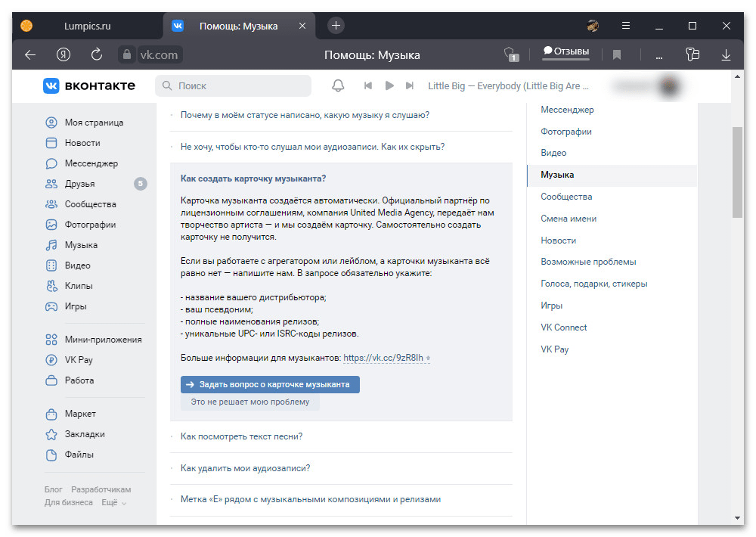Open downloads with arrow icon
Image resolution: width=756 pixels, height=537 pixels.
pos(726,55)
